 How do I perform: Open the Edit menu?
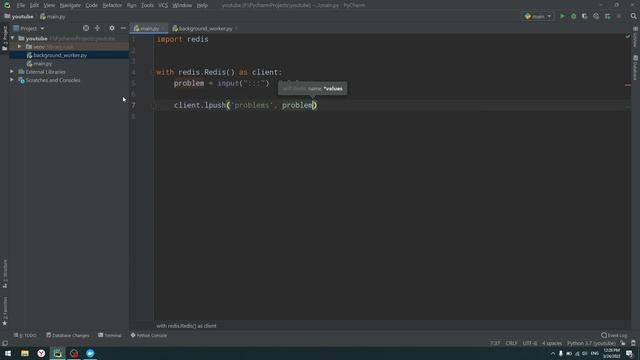[x=34, y=5]
